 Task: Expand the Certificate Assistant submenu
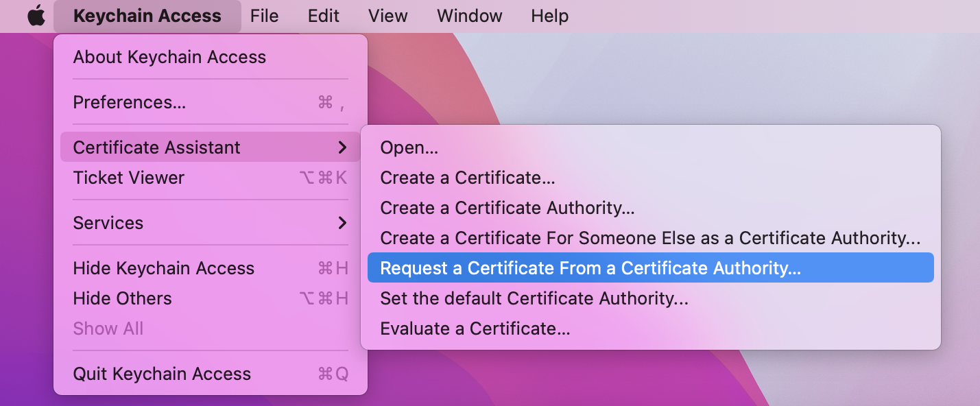(156, 147)
